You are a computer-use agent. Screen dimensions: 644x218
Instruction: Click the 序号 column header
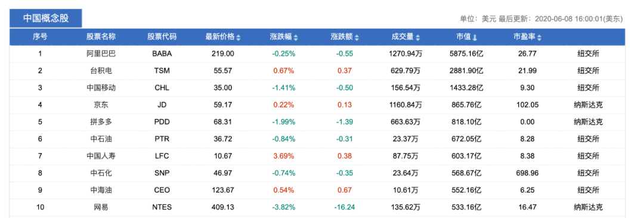[41, 36]
